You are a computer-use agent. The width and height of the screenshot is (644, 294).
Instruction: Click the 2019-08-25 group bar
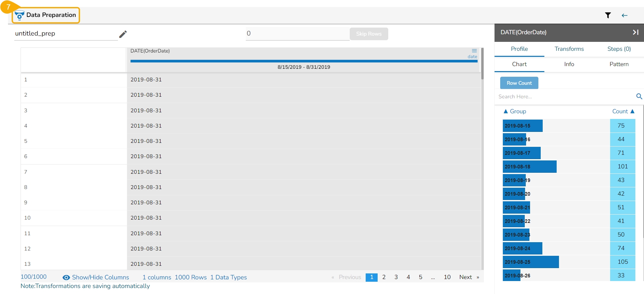[531, 262]
